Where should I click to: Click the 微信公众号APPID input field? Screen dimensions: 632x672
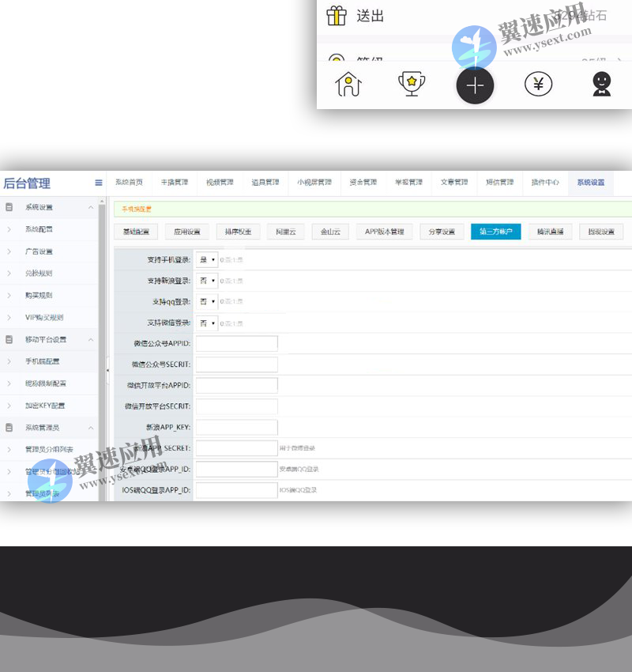tap(237, 343)
